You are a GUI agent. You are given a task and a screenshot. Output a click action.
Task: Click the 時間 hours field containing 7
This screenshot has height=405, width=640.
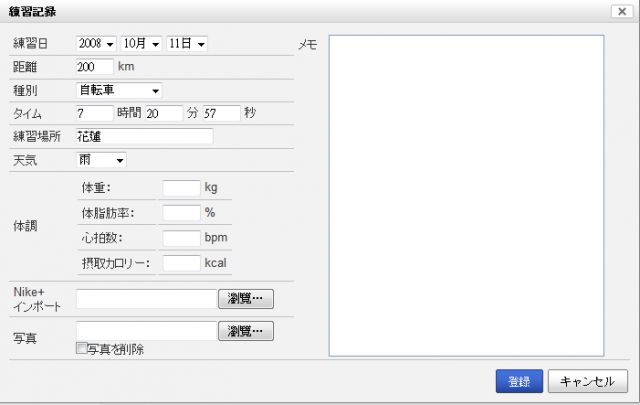pyautogui.click(x=95, y=113)
